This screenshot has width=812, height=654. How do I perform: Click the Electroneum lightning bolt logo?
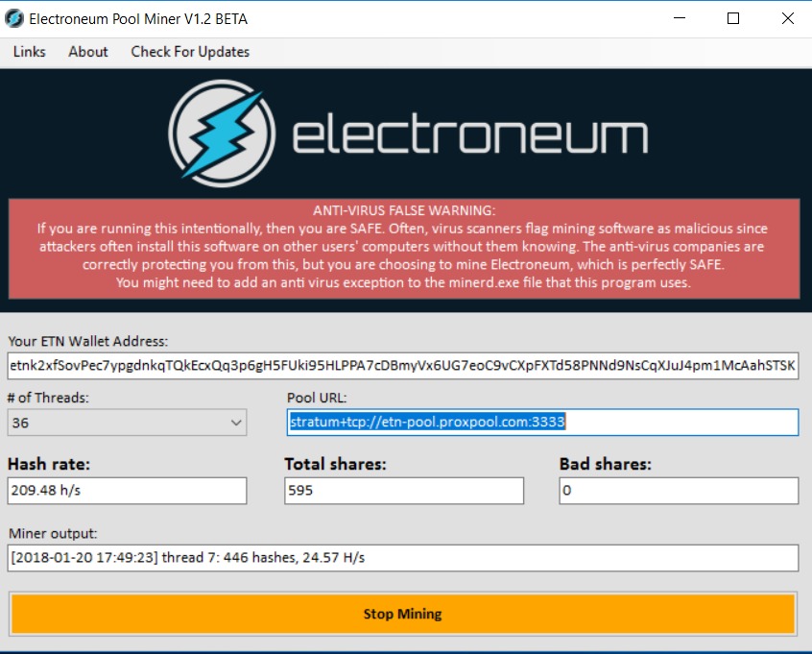[222, 133]
